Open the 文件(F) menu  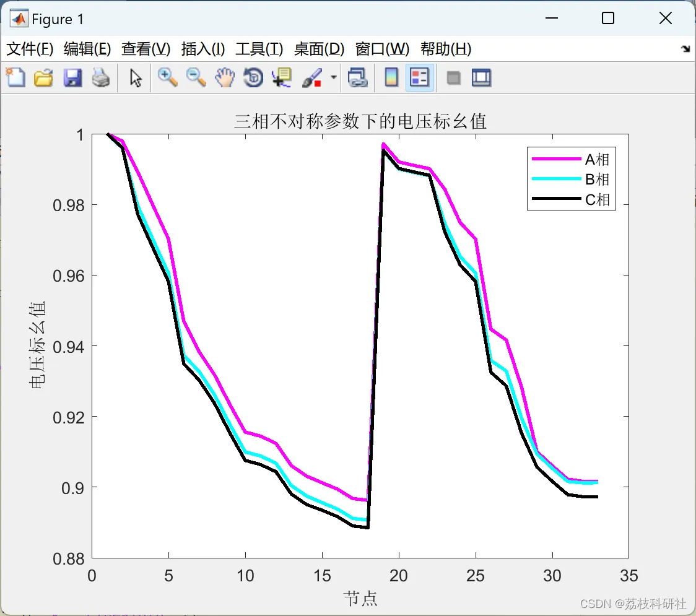point(30,49)
